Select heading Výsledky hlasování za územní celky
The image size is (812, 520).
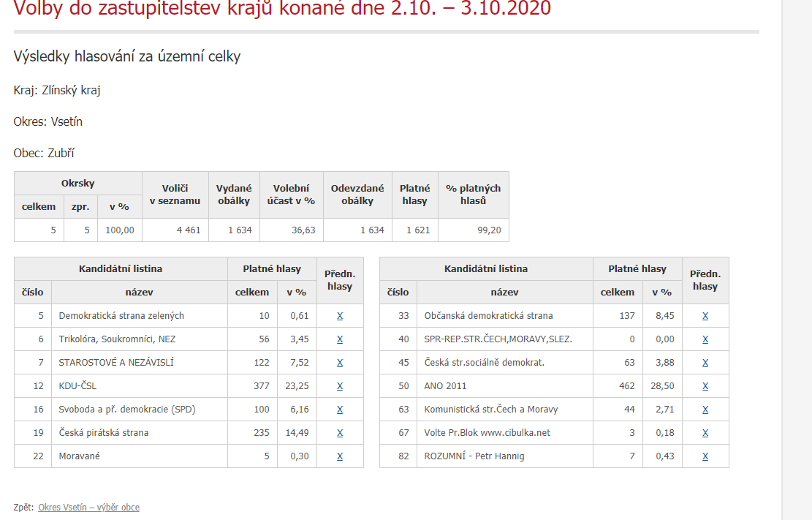click(x=127, y=56)
